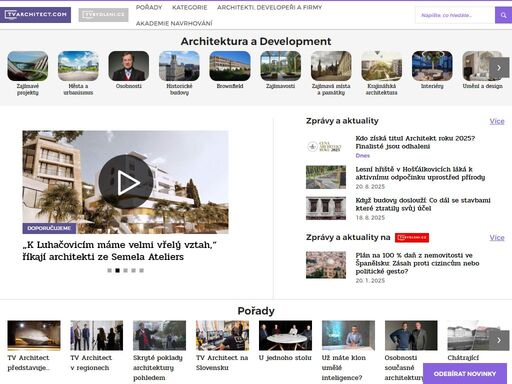Open the Lesní hřiště v Hošťálkovicích article
The width and height of the screenshot is (512, 384).
[420, 173]
